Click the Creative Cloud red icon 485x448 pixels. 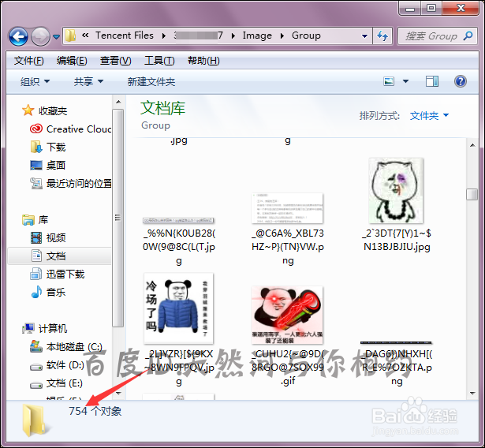(x=36, y=129)
